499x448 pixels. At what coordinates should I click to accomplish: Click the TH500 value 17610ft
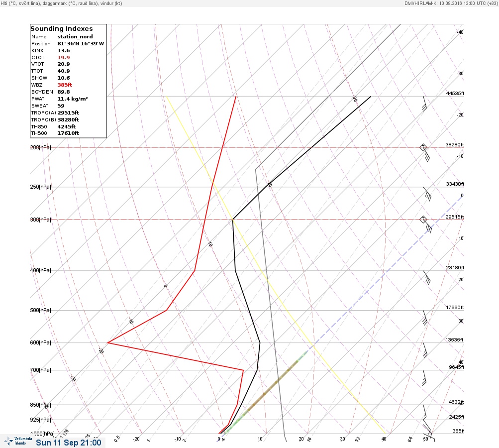pos(68,133)
